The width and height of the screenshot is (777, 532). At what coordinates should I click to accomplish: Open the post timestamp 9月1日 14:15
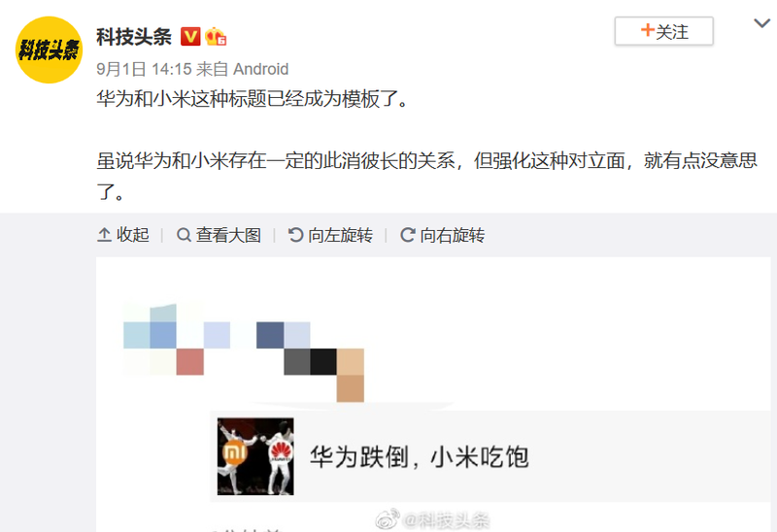pyautogui.click(x=144, y=69)
